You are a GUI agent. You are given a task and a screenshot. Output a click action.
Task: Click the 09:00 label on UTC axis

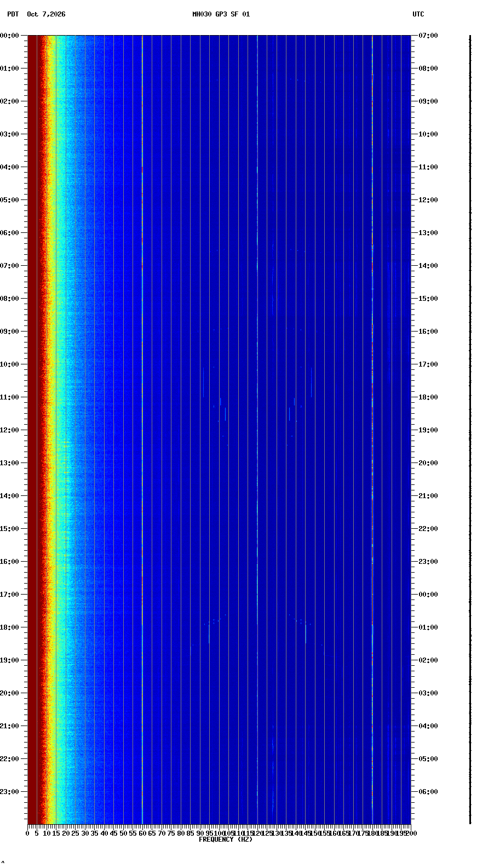tap(428, 101)
